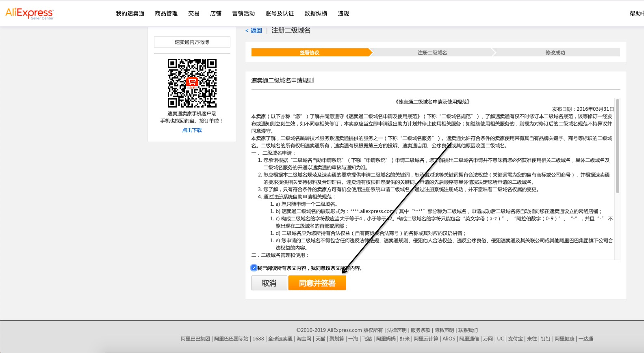Screen dimensions: 644x353
Task: Click the 点击下载 link
Action: pos(192,130)
